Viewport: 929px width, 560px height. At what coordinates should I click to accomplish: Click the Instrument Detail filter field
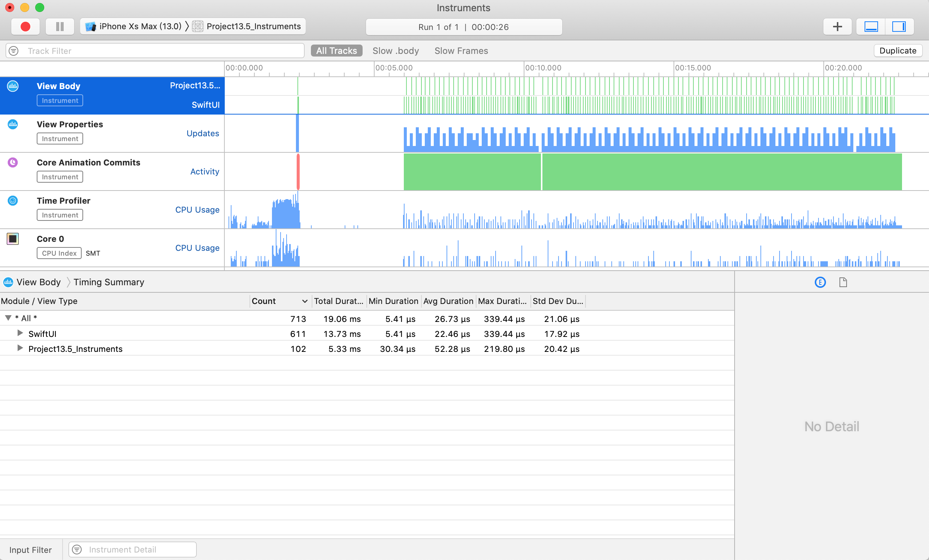pyautogui.click(x=132, y=550)
